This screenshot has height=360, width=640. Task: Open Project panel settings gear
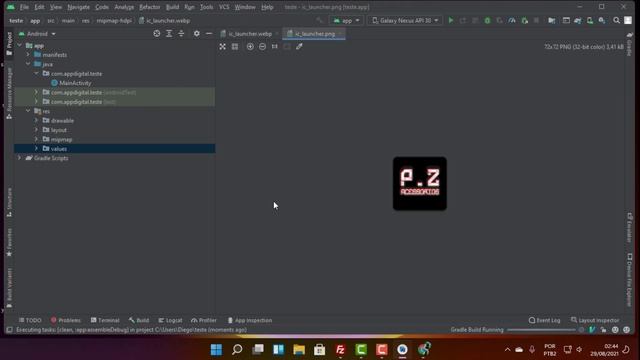[197, 34]
